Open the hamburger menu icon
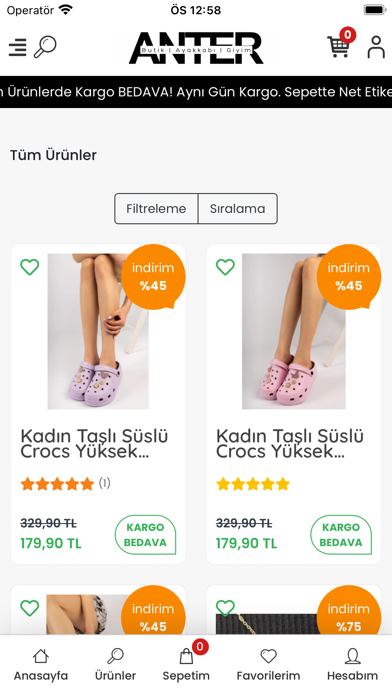This screenshot has width=392, height=696. [18, 47]
